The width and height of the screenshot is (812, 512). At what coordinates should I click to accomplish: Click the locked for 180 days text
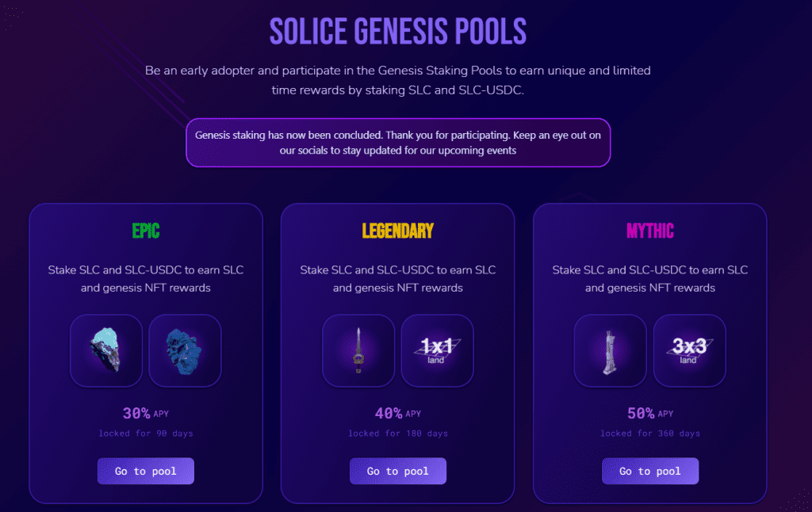tap(398, 434)
